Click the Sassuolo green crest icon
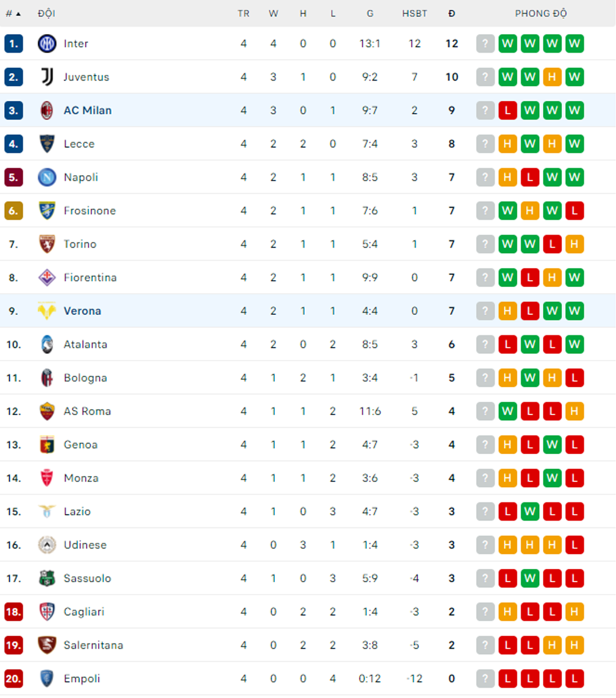The width and height of the screenshot is (616, 698). pos(47,578)
